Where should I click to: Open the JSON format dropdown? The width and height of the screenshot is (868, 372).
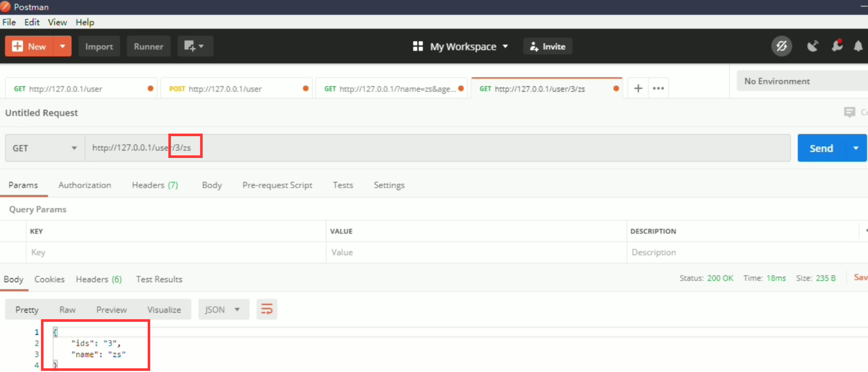(x=224, y=309)
